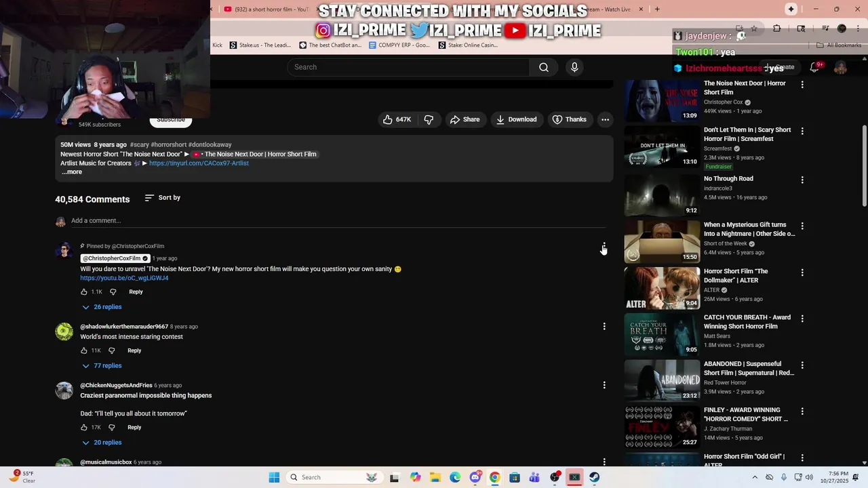
Task: Open the 'Stake: Online Casin...' bookmark
Action: click(x=468, y=45)
